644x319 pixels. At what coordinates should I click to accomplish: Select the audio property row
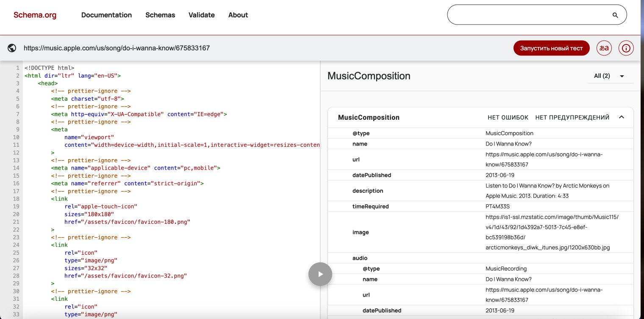360,258
